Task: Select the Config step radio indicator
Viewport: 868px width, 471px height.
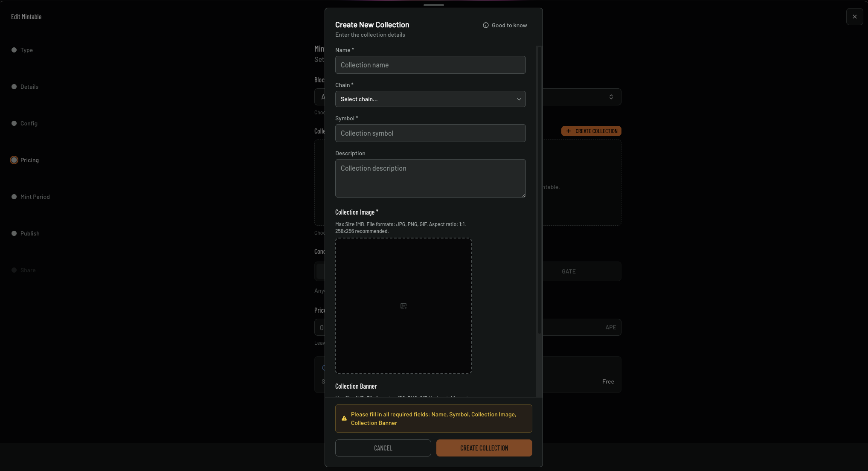Action: pos(13,123)
